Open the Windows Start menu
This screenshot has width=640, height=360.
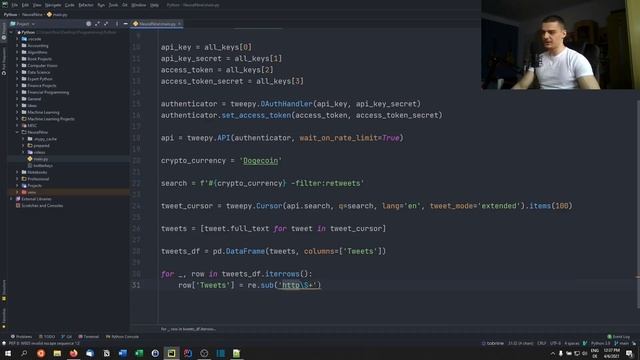tap(8, 353)
